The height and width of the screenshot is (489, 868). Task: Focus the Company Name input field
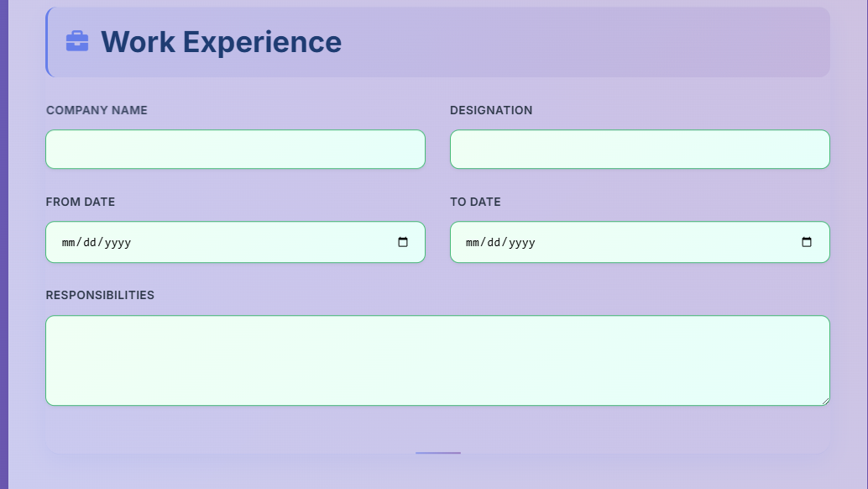tap(235, 149)
